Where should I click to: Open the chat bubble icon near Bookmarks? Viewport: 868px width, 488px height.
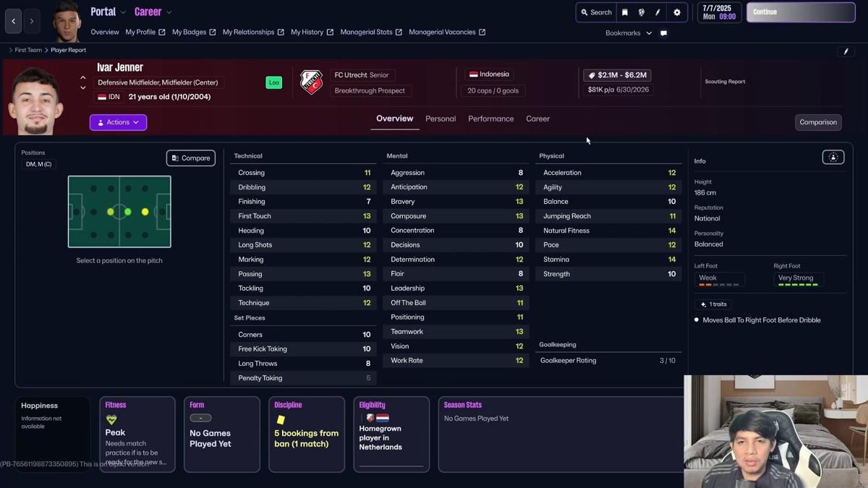click(663, 33)
